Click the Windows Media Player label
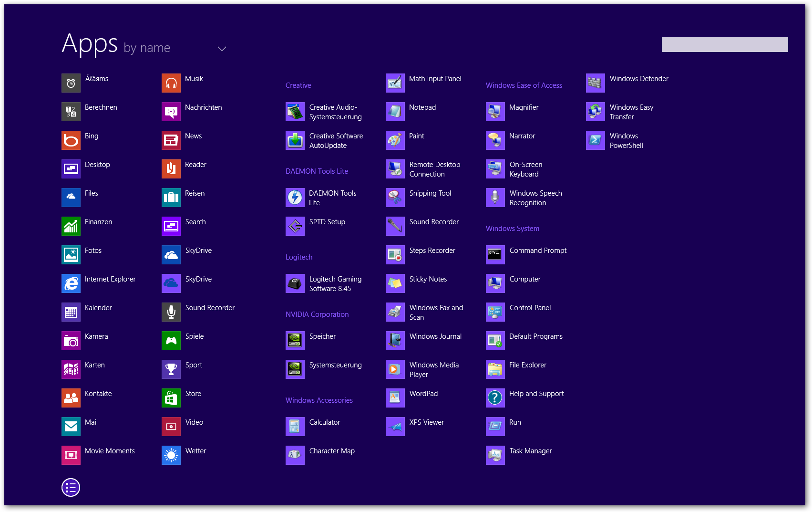 434,370
